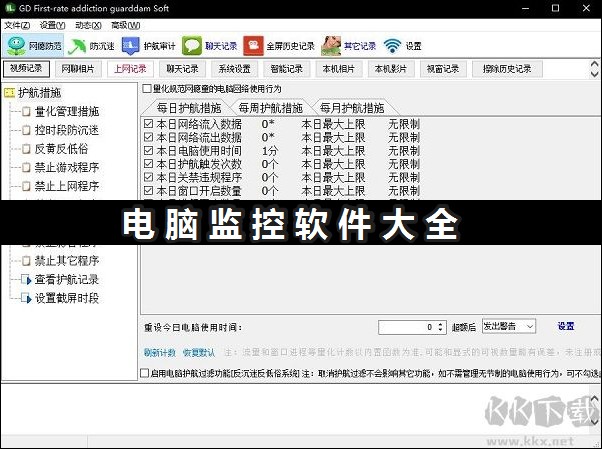Uncheck 本日护航触发次数 checkbox
The height and width of the screenshot is (449, 602).
148,164
